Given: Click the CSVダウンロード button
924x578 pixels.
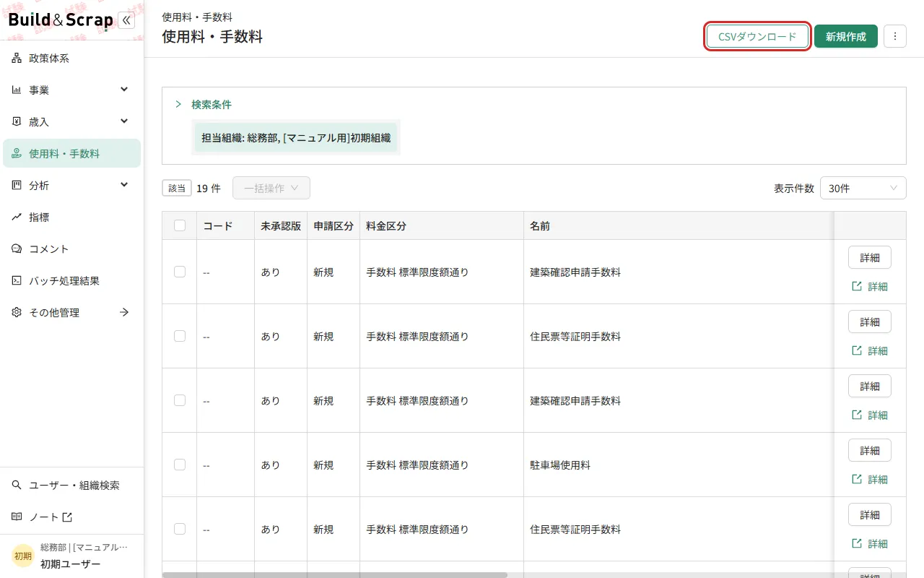Looking at the screenshot, I should [x=757, y=36].
